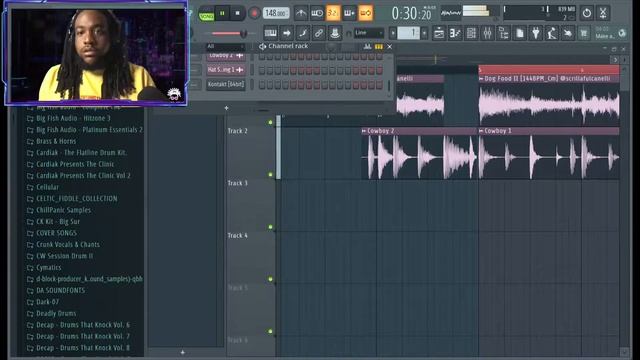Open the Playlist window icon

tap(439, 33)
